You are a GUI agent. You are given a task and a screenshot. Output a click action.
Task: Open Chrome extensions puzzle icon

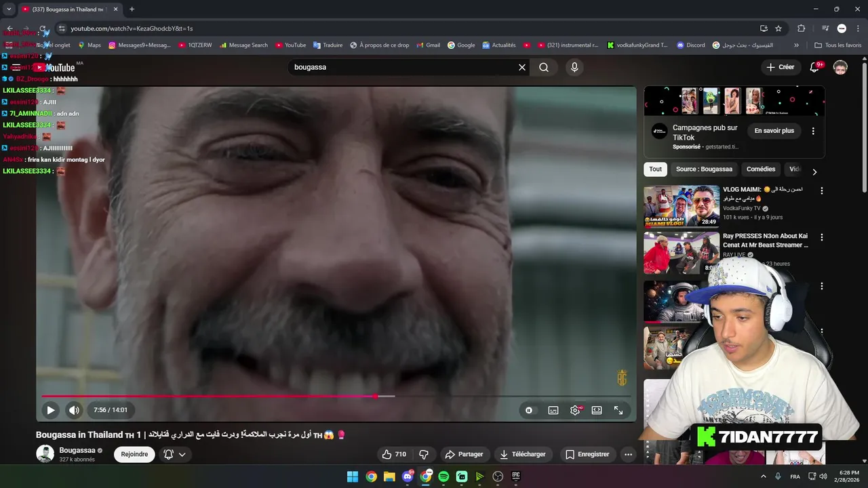click(x=802, y=28)
